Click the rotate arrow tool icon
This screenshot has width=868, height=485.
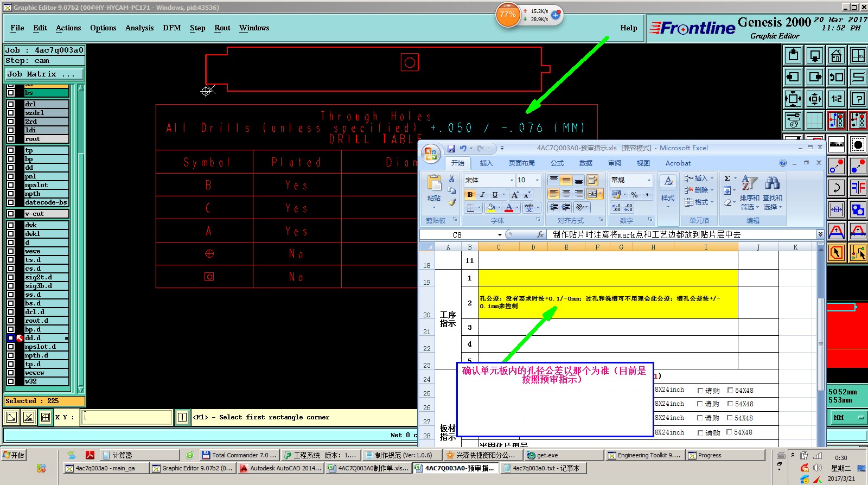point(837,188)
